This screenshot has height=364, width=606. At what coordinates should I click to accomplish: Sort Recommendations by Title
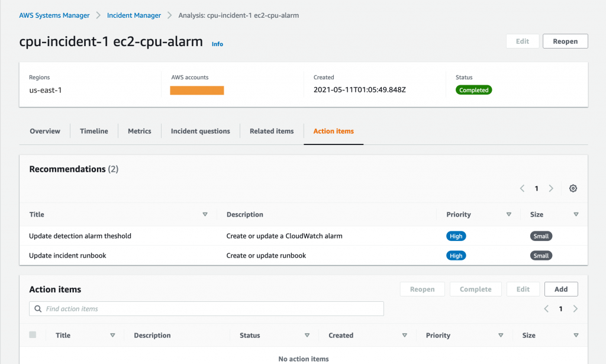tap(205, 214)
